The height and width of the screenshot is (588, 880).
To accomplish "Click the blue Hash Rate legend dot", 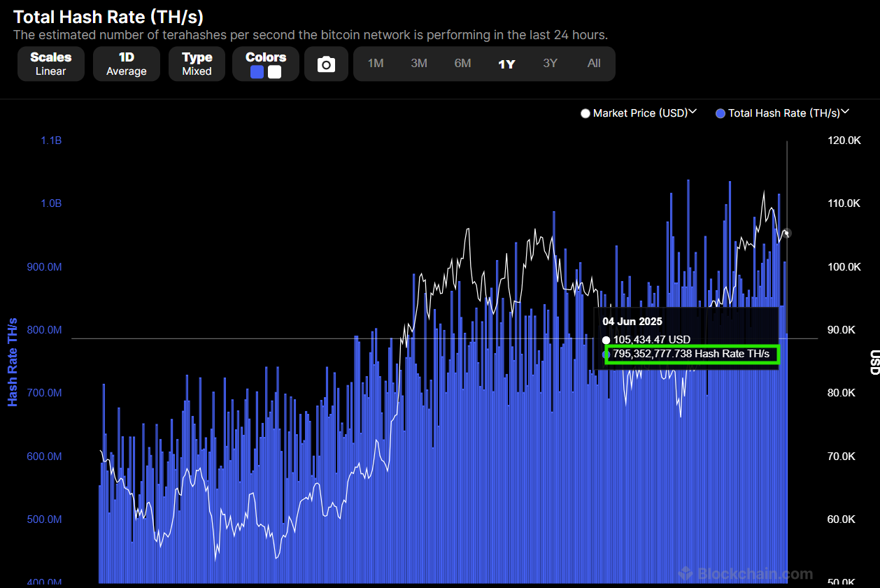I will coord(721,113).
